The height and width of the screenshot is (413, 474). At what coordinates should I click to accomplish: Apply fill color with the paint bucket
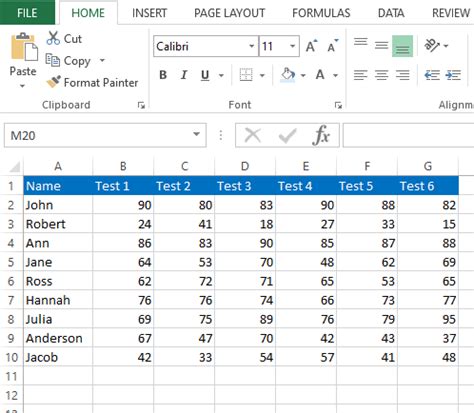coord(288,75)
